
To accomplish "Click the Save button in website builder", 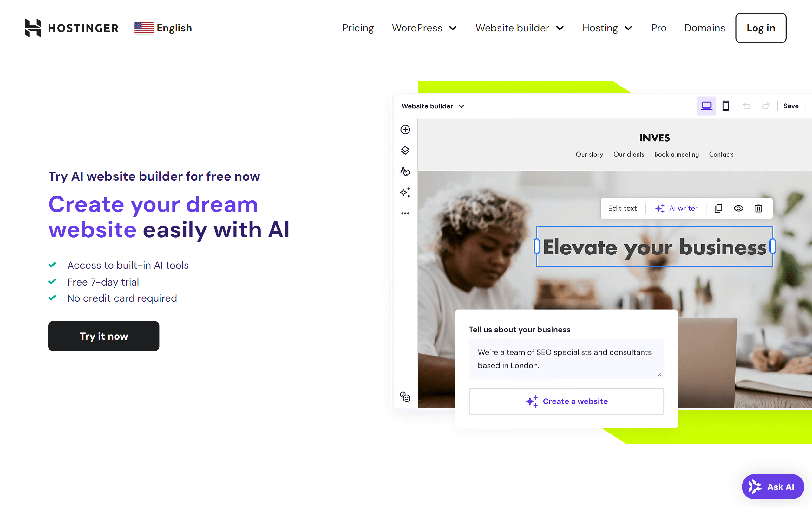I will pos(791,106).
